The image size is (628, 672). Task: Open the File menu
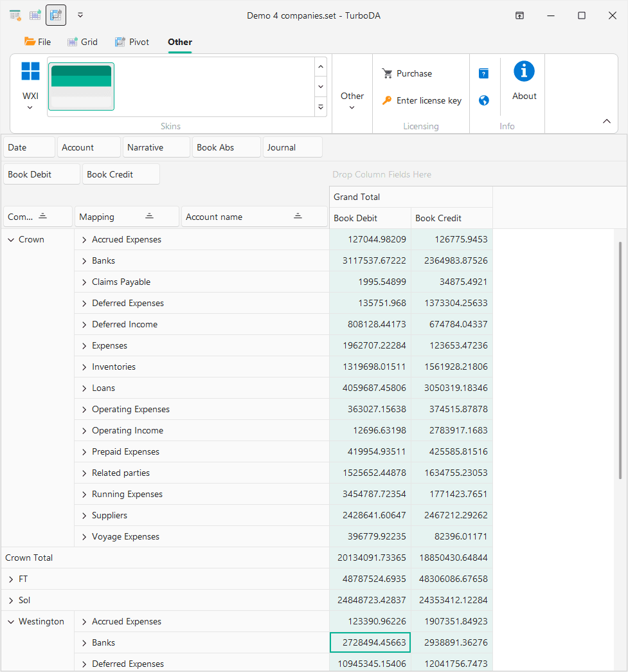point(38,42)
